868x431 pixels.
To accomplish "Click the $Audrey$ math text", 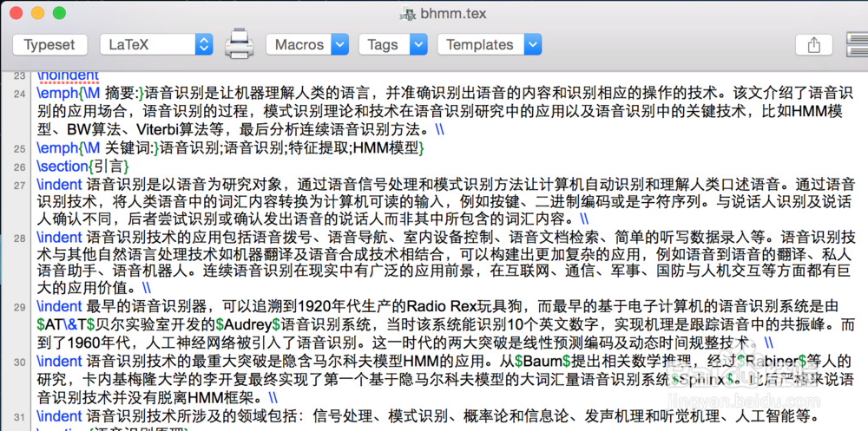I will tap(248, 323).
